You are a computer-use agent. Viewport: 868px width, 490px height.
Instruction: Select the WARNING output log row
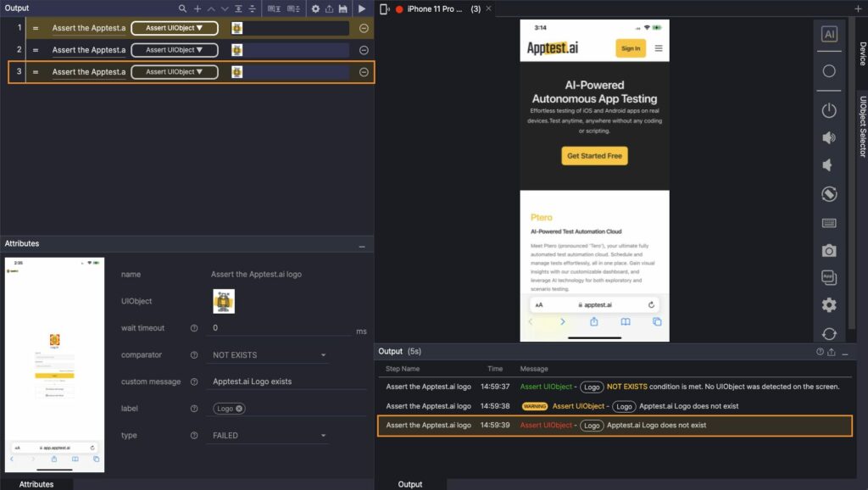point(615,406)
